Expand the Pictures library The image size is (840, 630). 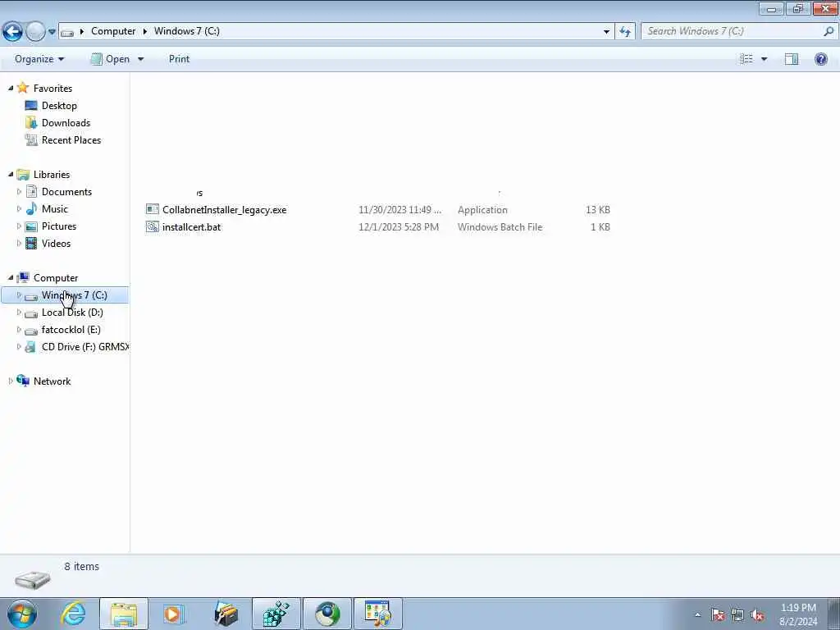20,226
